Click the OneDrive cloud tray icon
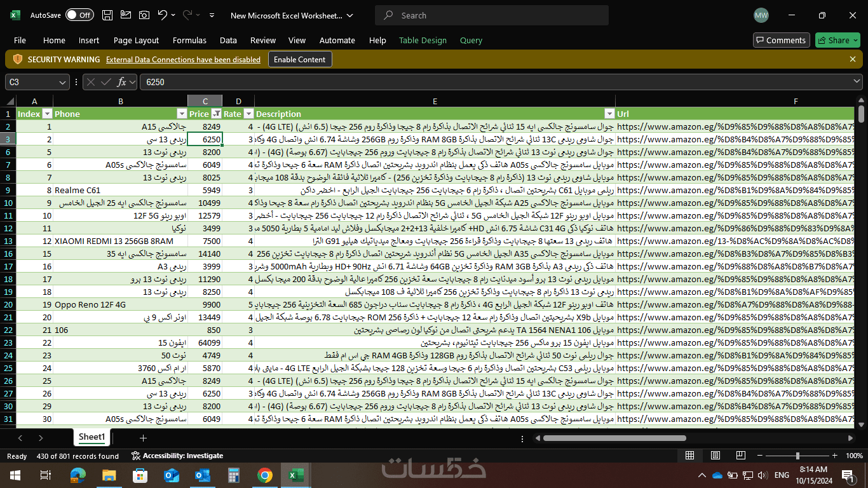868x488 pixels. point(717,475)
